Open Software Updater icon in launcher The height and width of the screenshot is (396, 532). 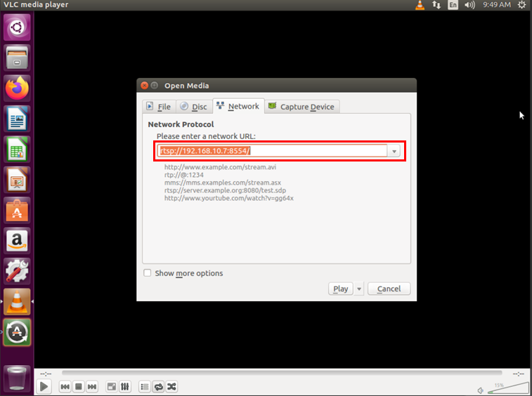17,332
